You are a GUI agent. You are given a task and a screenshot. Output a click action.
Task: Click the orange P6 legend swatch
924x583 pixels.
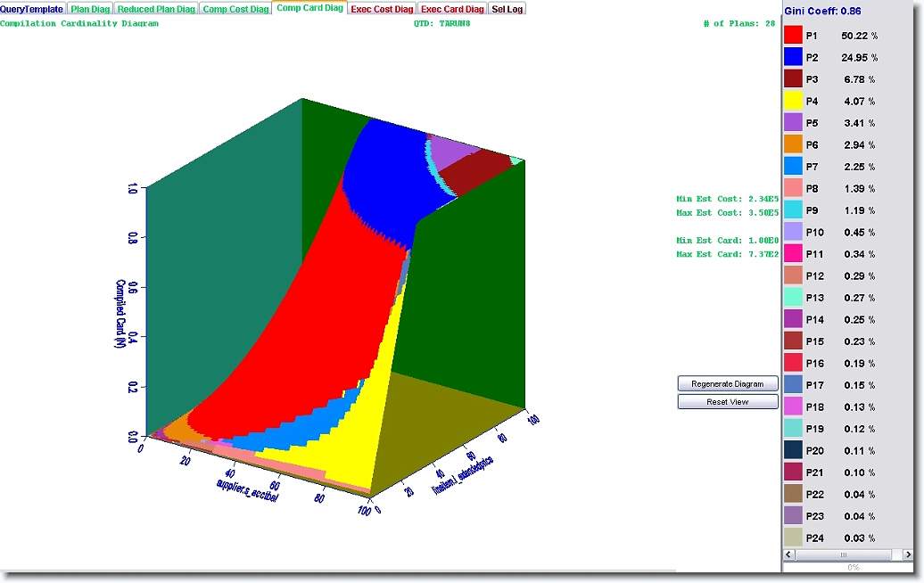point(793,144)
